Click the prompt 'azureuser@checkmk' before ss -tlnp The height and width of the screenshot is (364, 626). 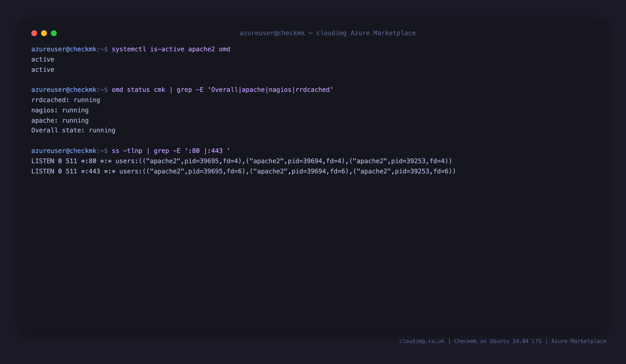pyautogui.click(x=64, y=151)
